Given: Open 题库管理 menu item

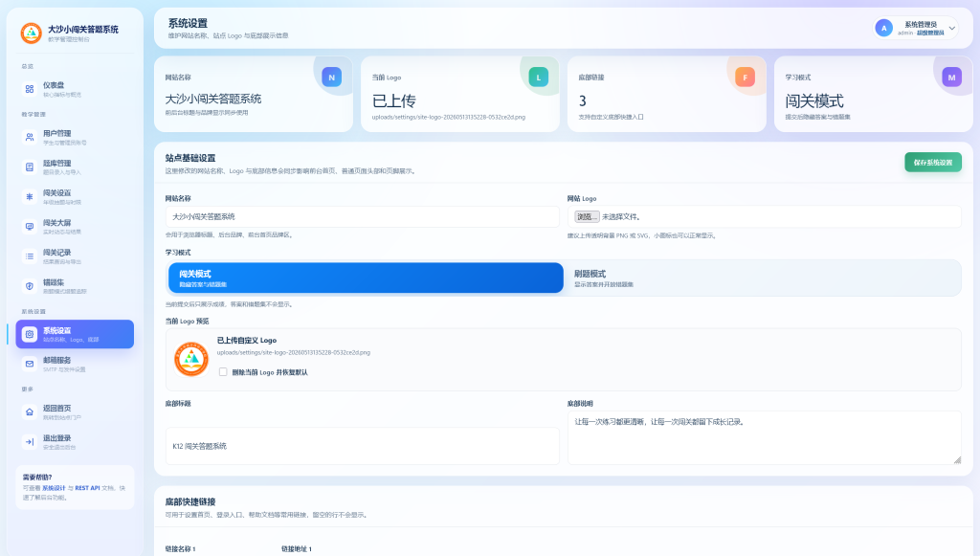Looking at the screenshot, I should [x=75, y=167].
